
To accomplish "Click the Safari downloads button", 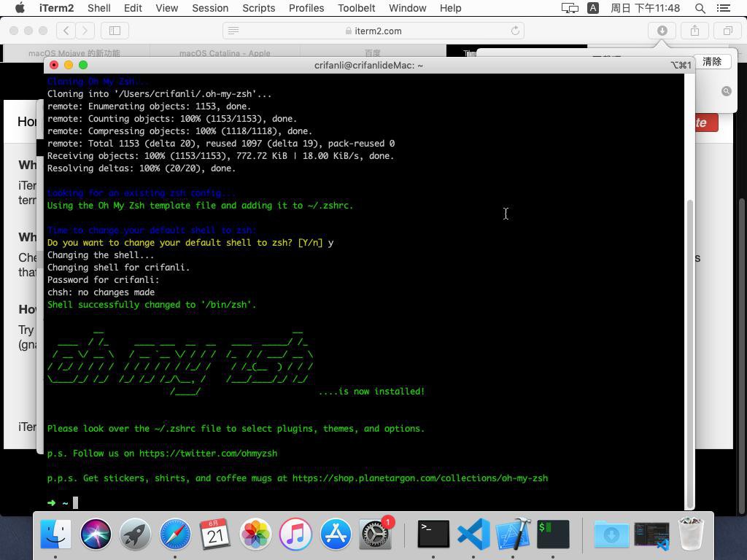I will 662,31.
